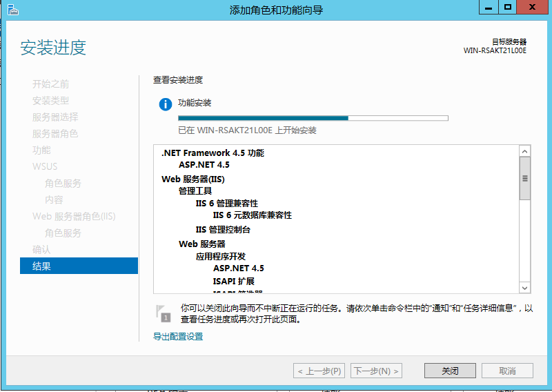Click Web 服务器(IIS) in the list
Viewport: 552px width, 392px height.
point(193,179)
